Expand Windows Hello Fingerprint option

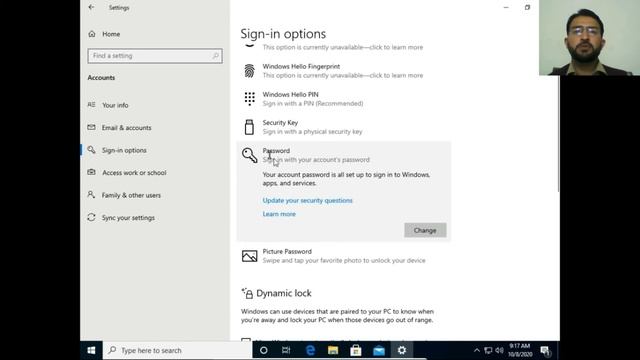[344, 71]
